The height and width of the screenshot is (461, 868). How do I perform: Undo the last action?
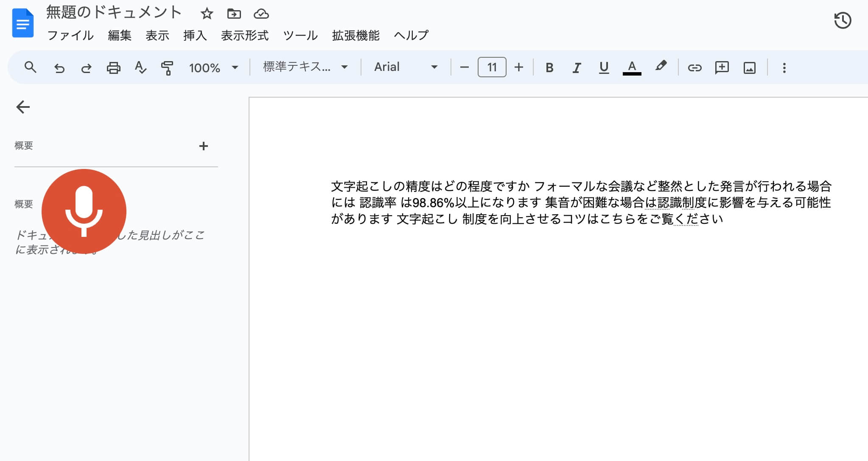(59, 67)
